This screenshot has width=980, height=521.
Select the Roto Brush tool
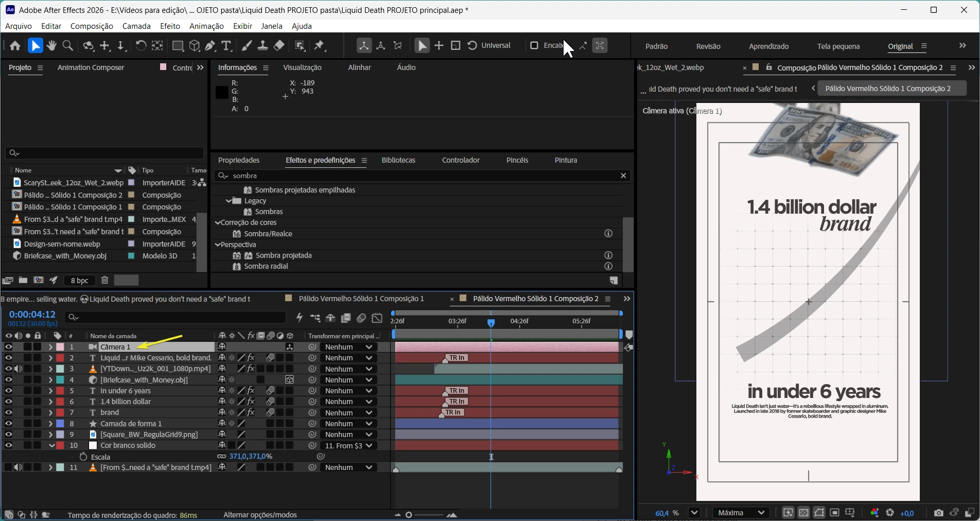(300, 46)
